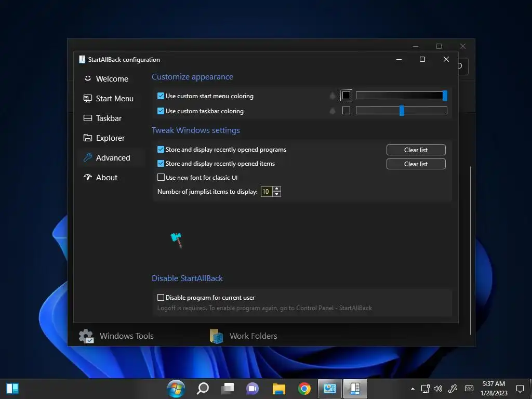Enable Use new font for classic UI
532x399 pixels.
click(x=197, y=178)
